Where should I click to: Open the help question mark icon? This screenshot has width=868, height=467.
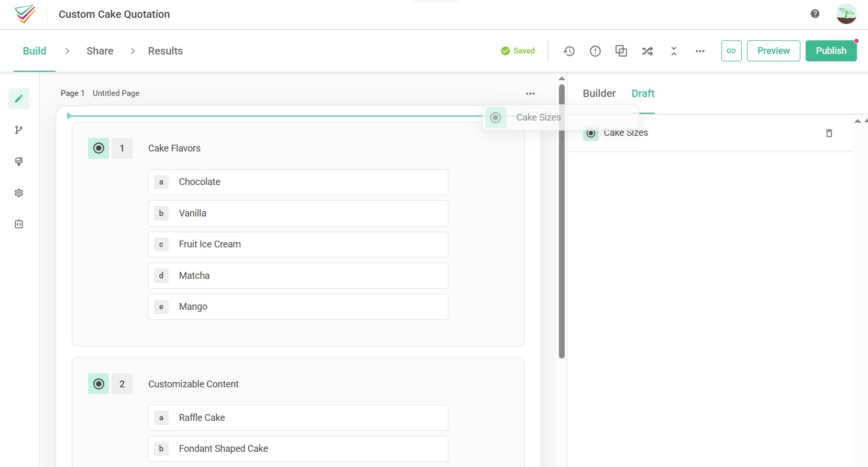click(815, 14)
